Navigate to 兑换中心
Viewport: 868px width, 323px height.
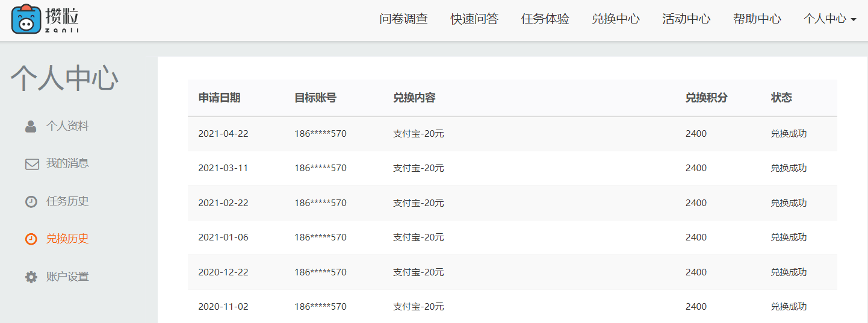[616, 19]
